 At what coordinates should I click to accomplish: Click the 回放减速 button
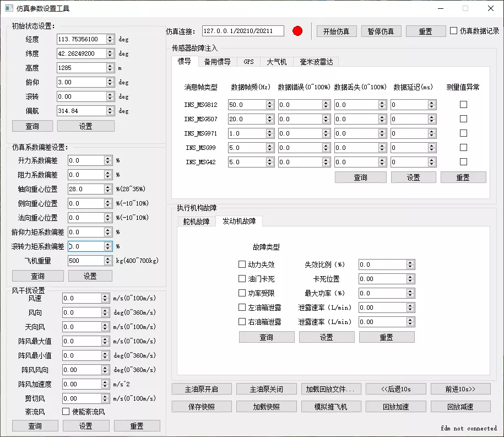click(460, 407)
